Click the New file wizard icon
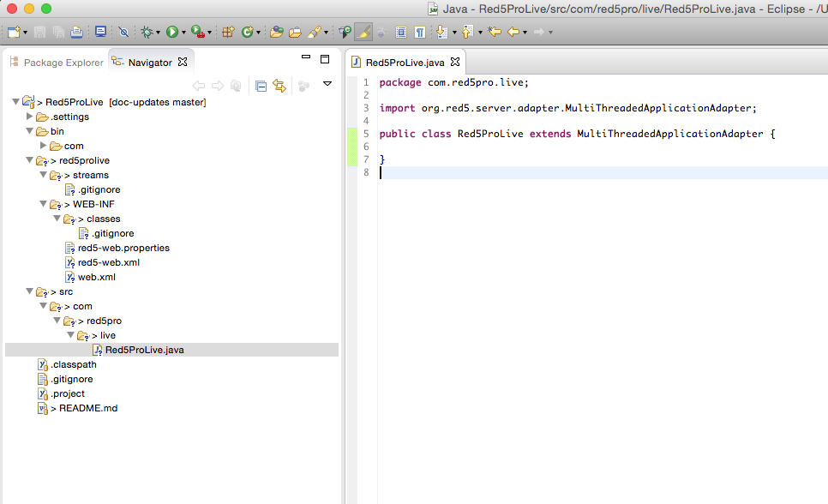This screenshot has height=504, width=828. click(x=14, y=33)
